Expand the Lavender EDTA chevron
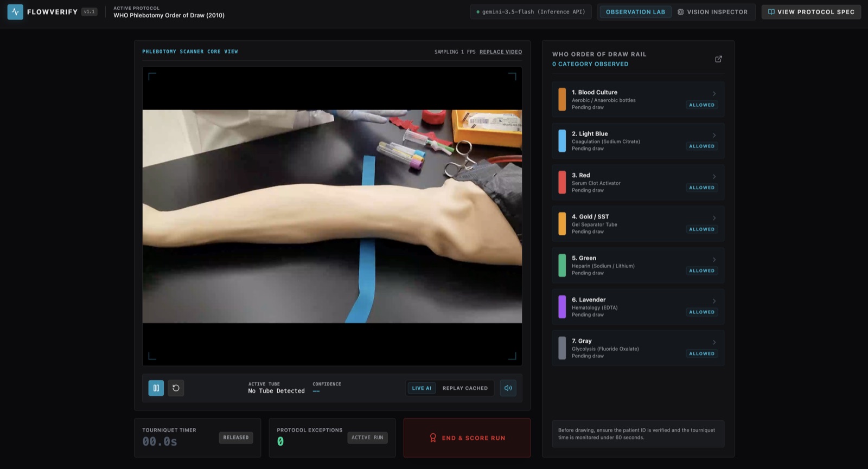The width and height of the screenshot is (868, 469). 714,301
